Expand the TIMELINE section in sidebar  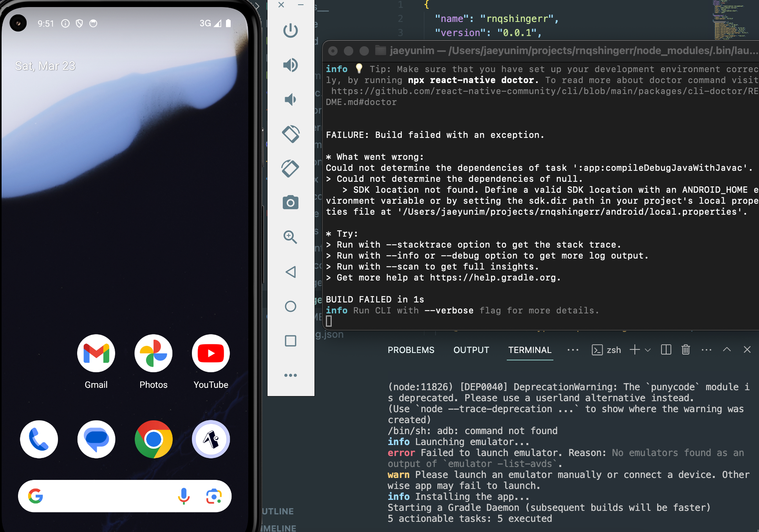pos(278,528)
